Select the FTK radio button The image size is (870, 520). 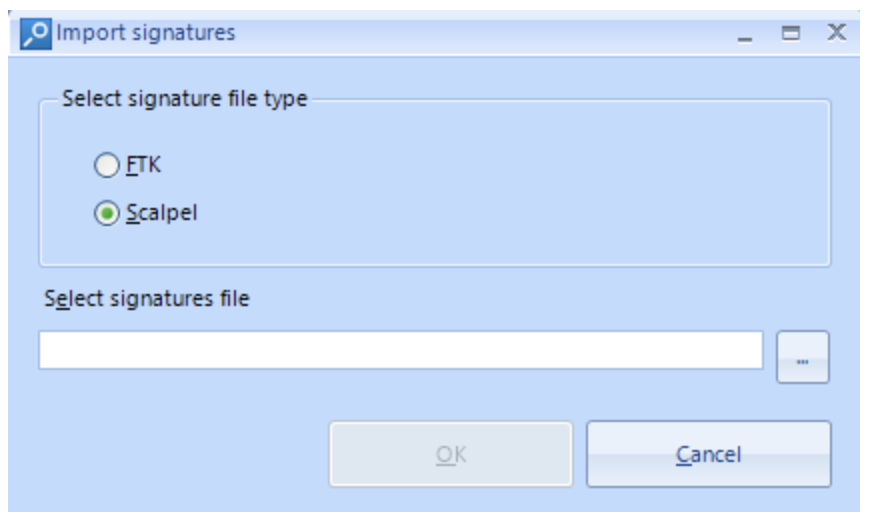click(107, 165)
